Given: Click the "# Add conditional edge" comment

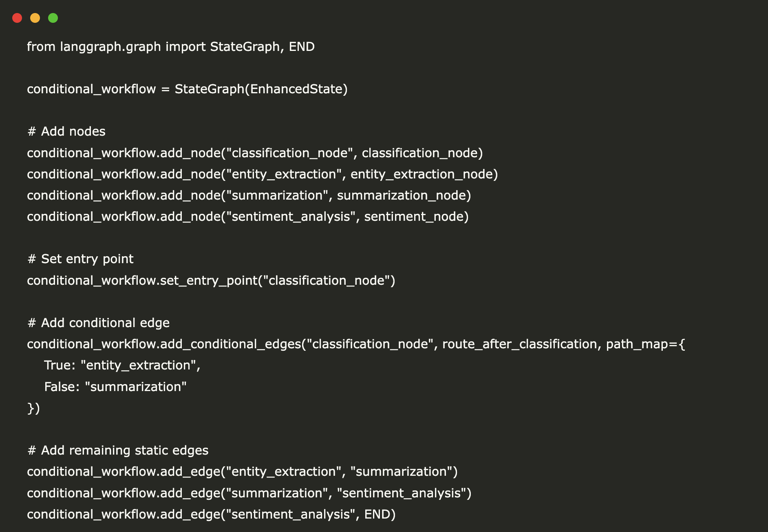Looking at the screenshot, I should pyautogui.click(x=98, y=323).
